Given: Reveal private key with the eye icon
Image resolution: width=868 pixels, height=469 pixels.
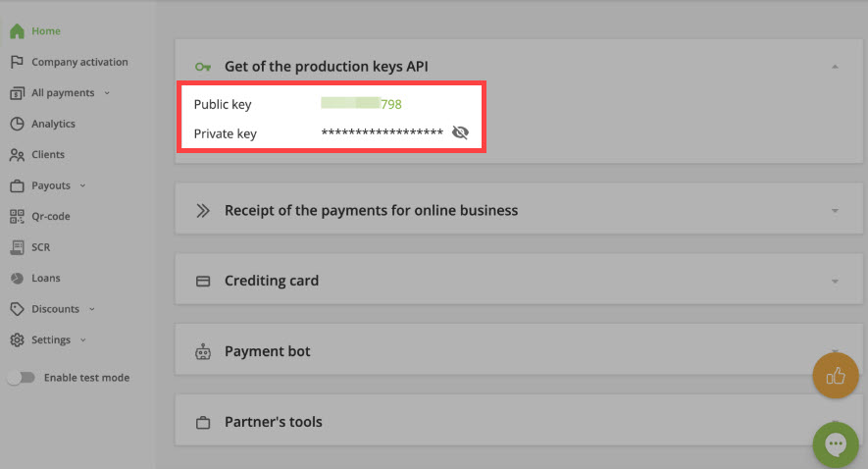Looking at the screenshot, I should [460, 133].
